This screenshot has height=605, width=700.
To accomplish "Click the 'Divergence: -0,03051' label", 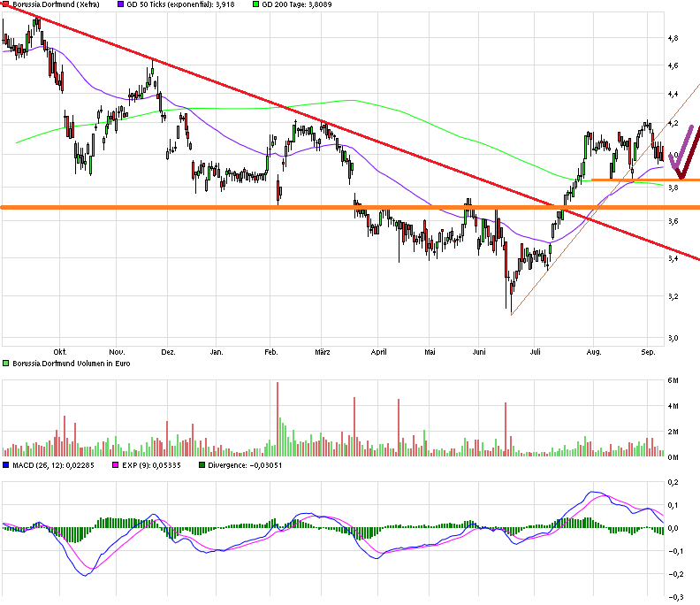I will 245,465.
